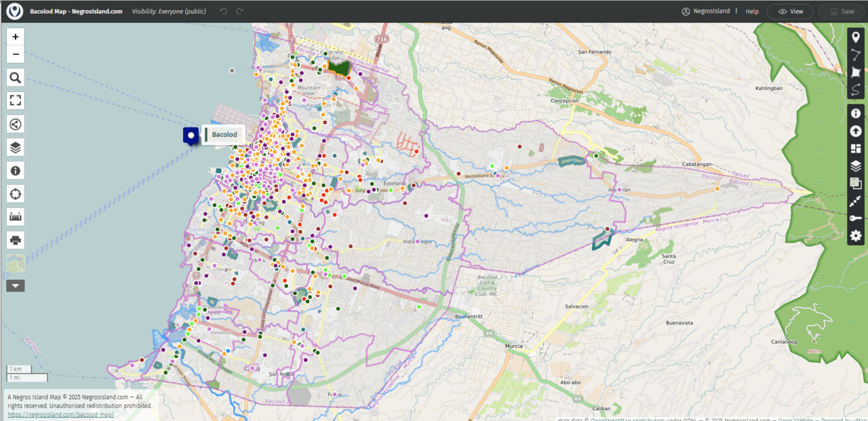Select the draw polyline tool
Image resolution: width=868 pixels, height=421 pixels.
point(856,55)
